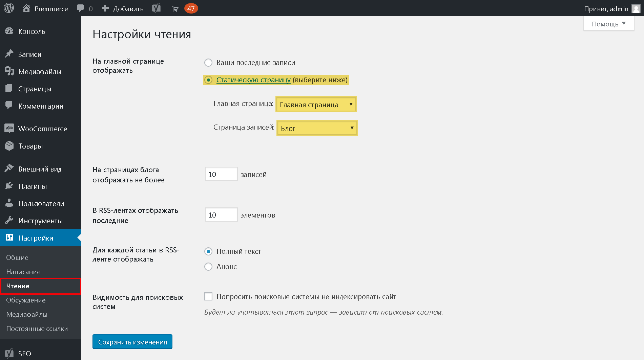Follow the Статическую страницу link
The image size is (644, 360).
[x=253, y=80]
